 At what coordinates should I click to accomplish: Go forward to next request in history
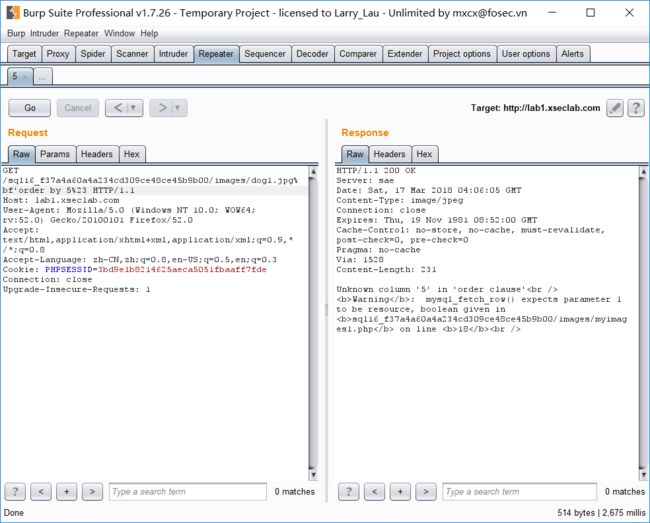pyautogui.click(x=162, y=108)
